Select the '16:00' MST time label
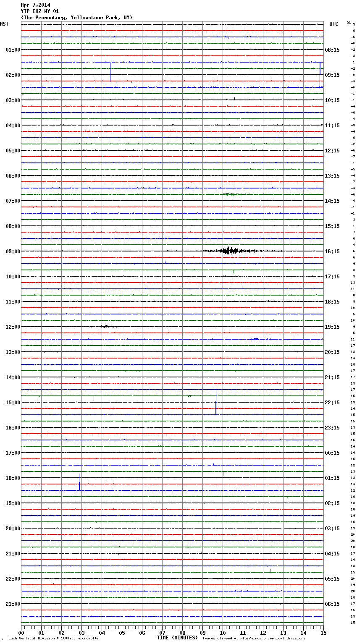 pyautogui.click(x=13, y=428)
